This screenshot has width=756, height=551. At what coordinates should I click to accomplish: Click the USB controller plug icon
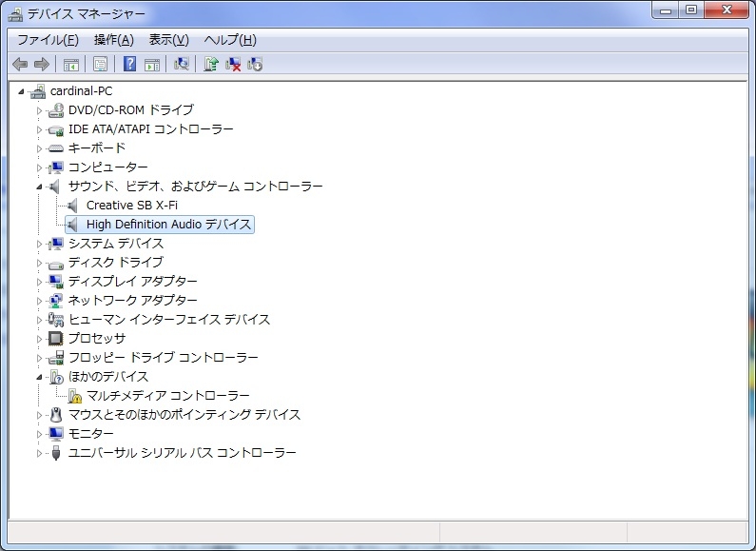pos(56,453)
